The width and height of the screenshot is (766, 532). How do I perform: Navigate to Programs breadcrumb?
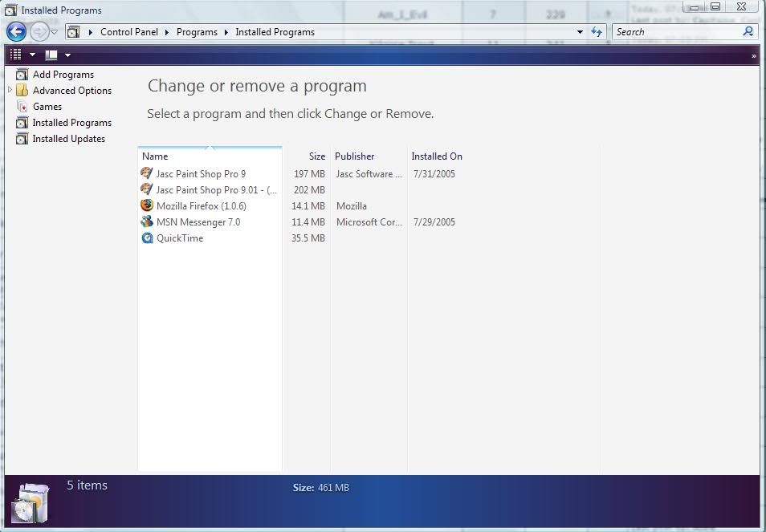click(197, 32)
